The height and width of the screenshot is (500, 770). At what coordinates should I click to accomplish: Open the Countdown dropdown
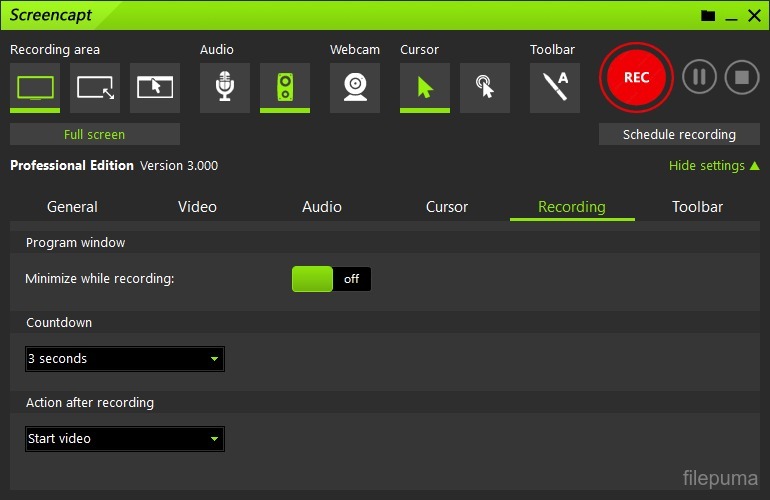(x=125, y=359)
